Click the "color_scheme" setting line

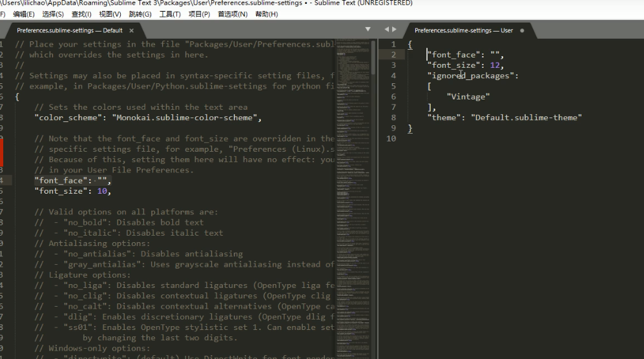[x=148, y=118]
